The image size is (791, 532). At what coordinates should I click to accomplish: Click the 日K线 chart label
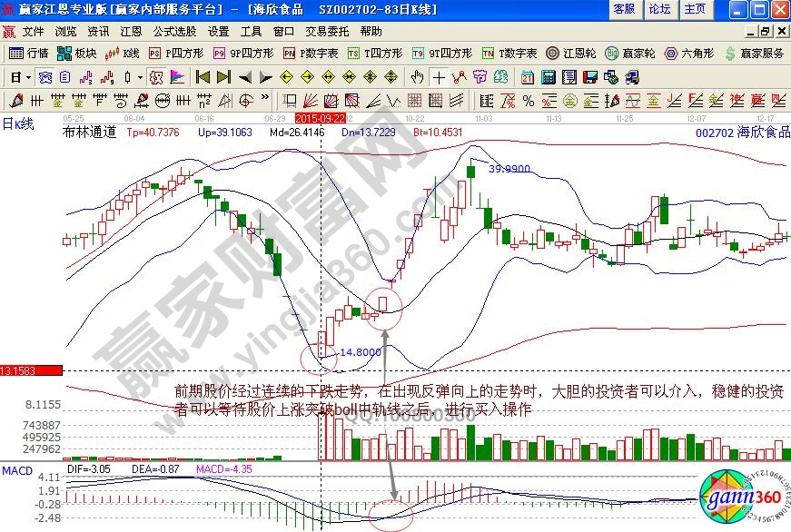click(x=18, y=123)
